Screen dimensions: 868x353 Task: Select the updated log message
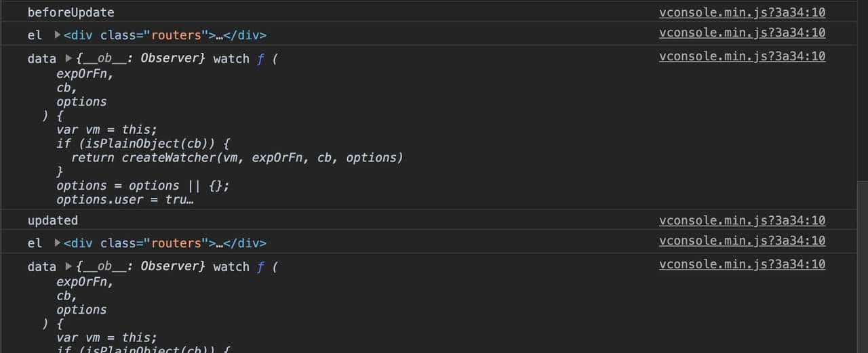click(53, 220)
